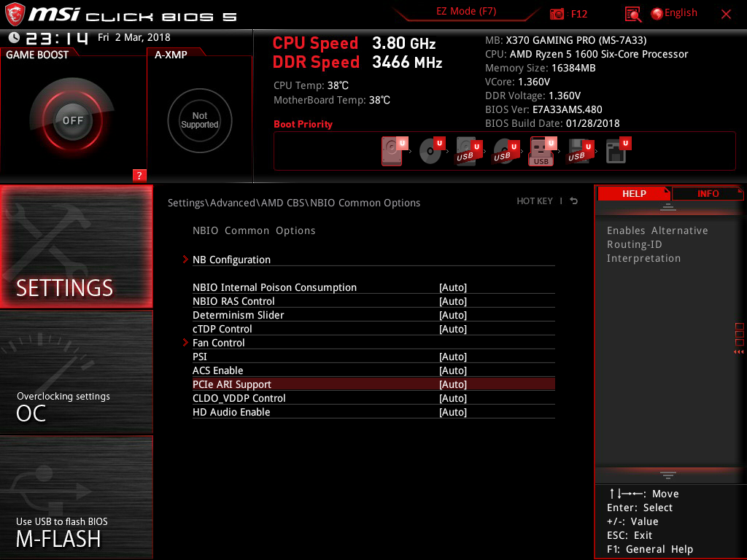
Task: Change the PCIe ARI Support Auto value
Action: pos(452,384)
